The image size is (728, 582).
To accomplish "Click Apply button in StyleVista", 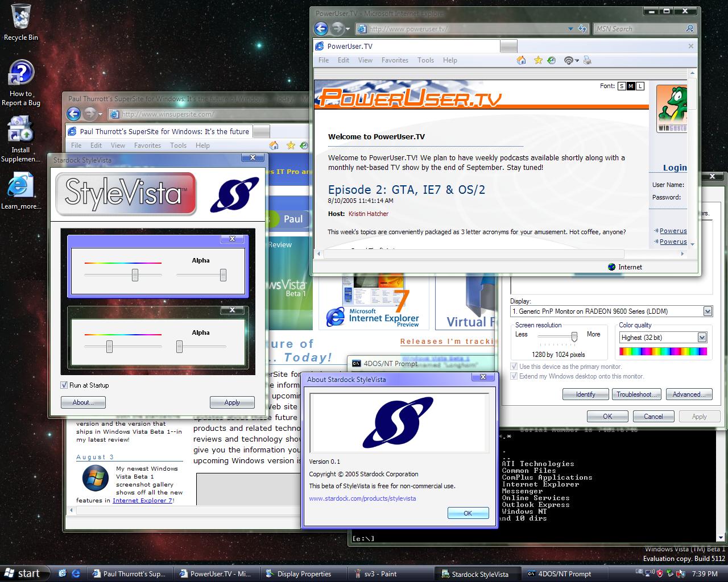I will tap(232, 402).
